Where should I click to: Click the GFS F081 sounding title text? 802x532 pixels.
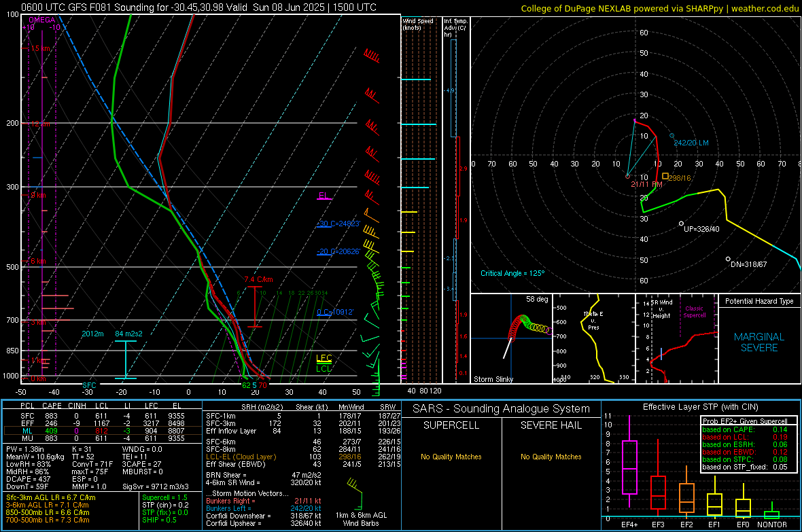click(198, 7)
